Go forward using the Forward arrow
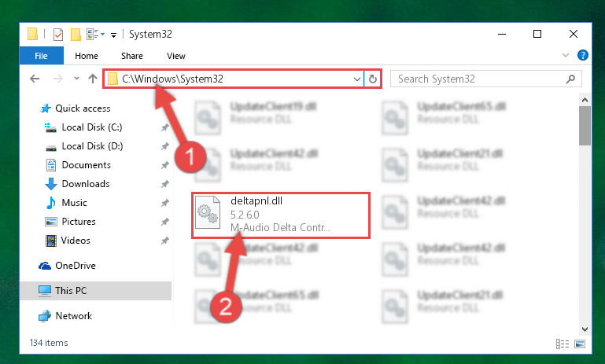This screenshot has width=605, height=364. (x=58, y=79)
